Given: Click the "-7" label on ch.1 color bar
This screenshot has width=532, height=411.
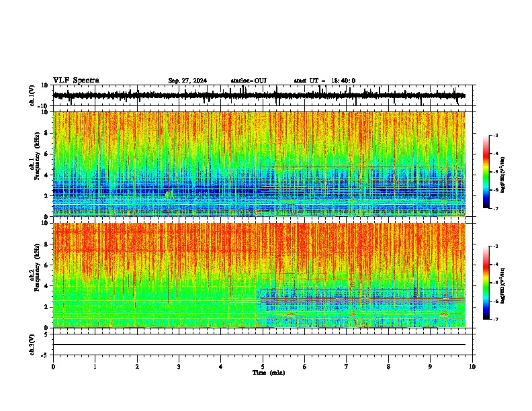Looking at the screenshot, I should click(x=496, y=208).
